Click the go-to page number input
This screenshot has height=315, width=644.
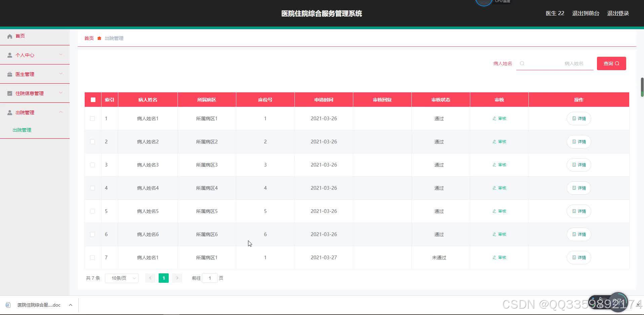210,278
